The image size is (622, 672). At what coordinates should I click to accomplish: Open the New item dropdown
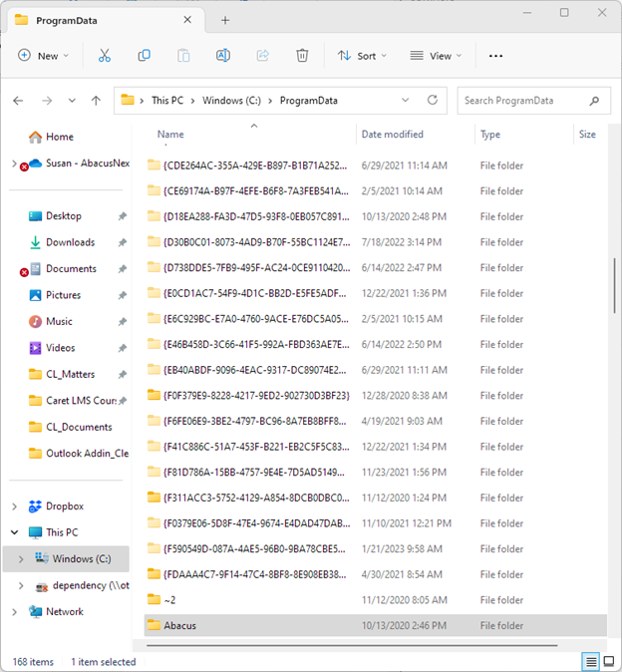click(43, 56)
